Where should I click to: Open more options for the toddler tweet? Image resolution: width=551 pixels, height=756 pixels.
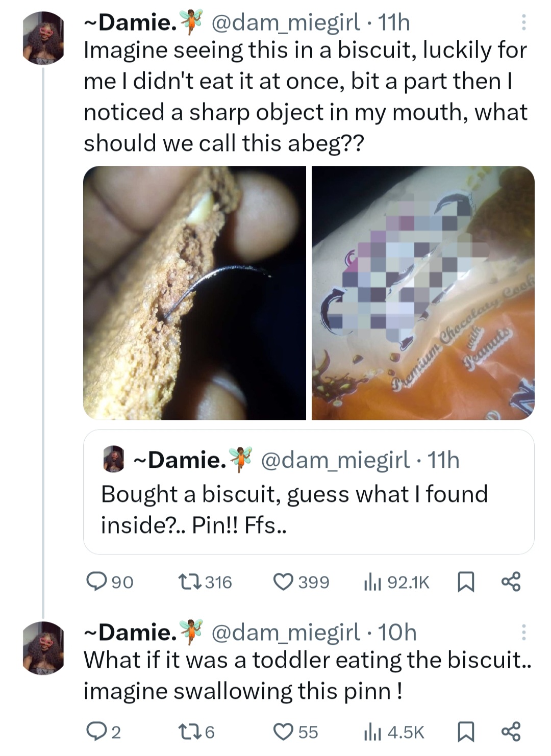point(523,633)
